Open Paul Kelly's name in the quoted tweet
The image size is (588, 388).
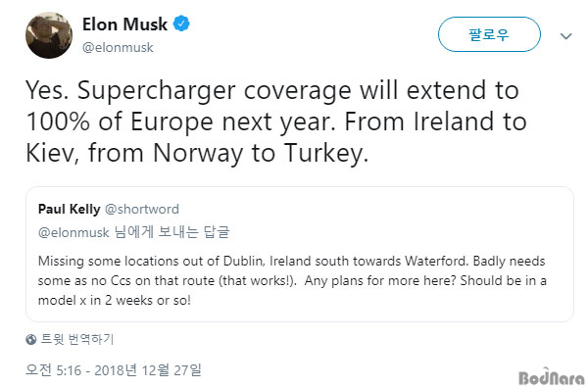pos(69,209)
